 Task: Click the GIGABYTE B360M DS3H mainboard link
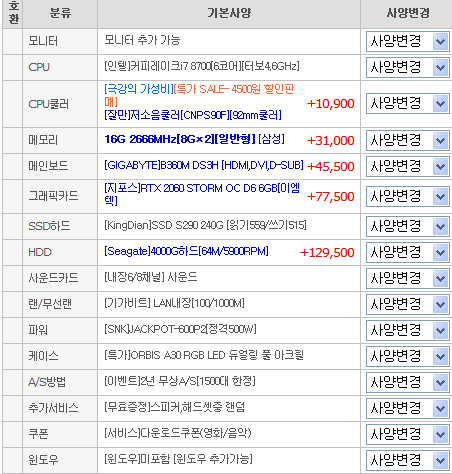(204, 165)
